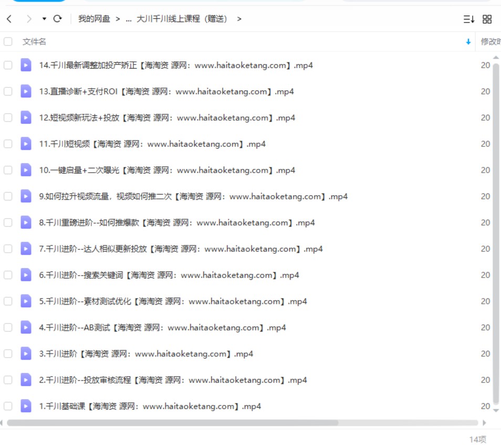This screenshot has width=501, height=448.
Task: Select file name 6.千川进阶--搜索关键词
Action: tap(169, 275)
